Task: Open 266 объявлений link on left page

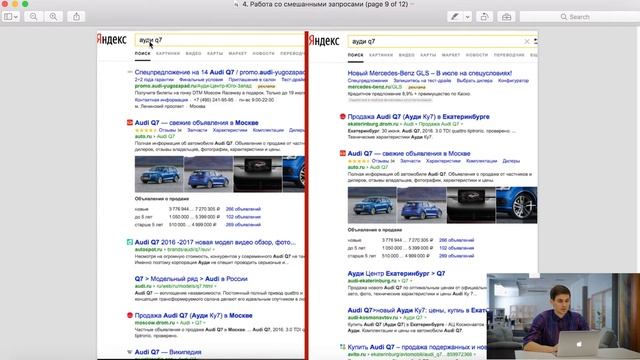Action: [243, 209]
